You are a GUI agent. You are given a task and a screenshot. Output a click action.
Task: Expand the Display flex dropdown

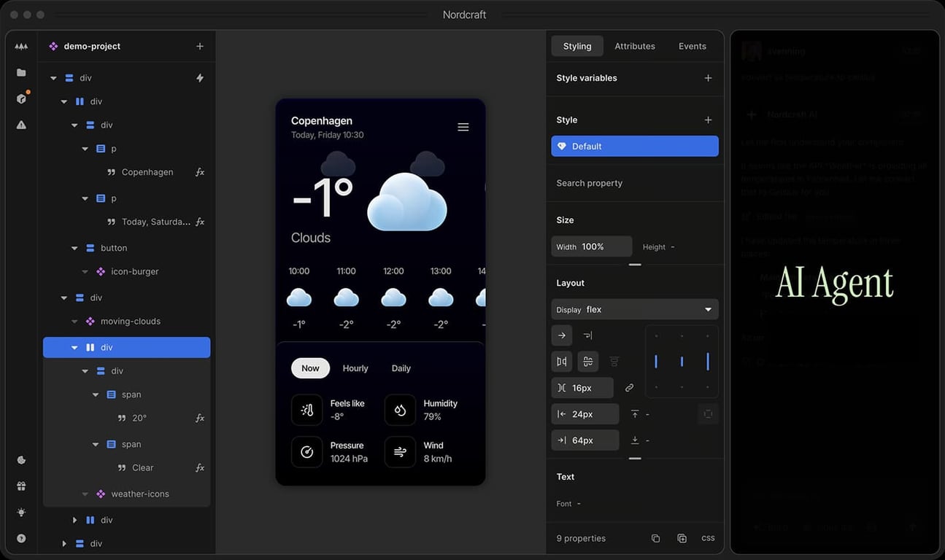634,309
